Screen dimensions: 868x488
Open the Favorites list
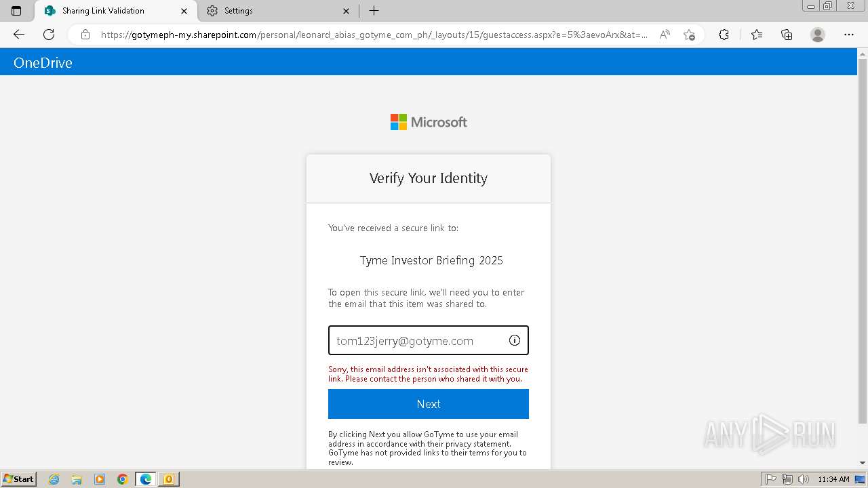(x=757, y=35)
